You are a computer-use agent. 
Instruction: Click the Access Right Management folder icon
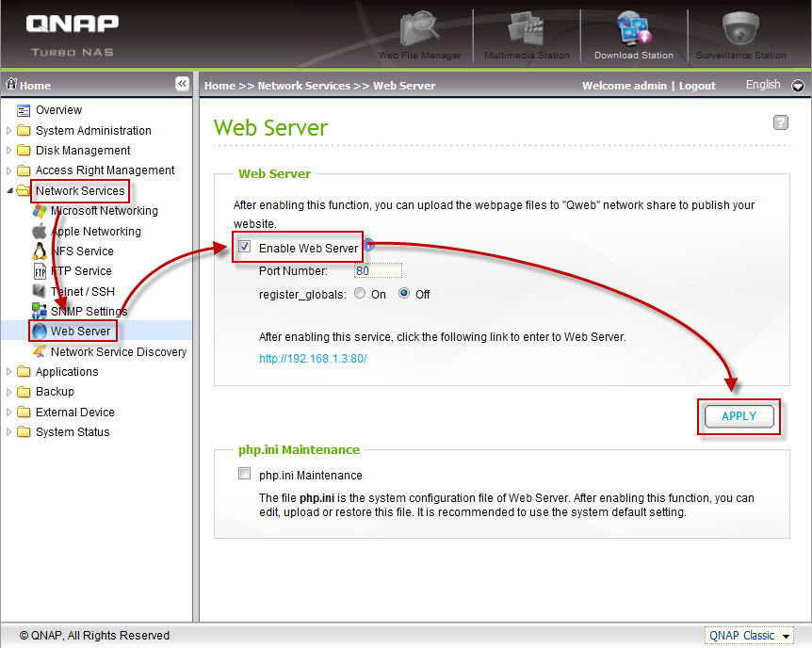pyautogui.click(x=24, y=170)
